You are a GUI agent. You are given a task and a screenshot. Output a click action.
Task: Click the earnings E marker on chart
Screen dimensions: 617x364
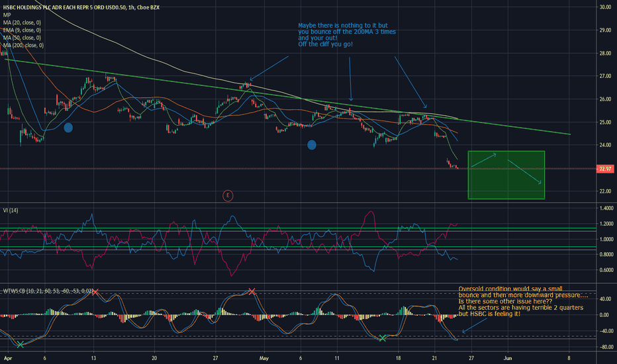[228, 196]
